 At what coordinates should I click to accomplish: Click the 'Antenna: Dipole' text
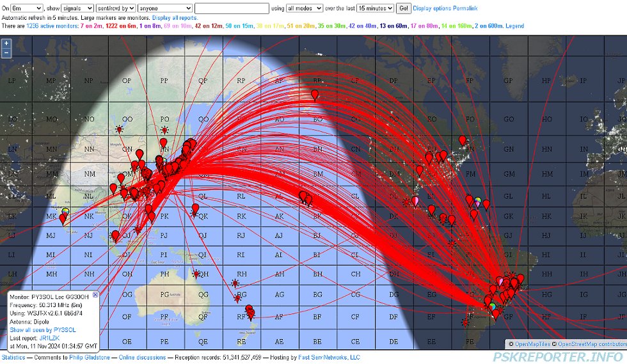[x=29, y=322]
